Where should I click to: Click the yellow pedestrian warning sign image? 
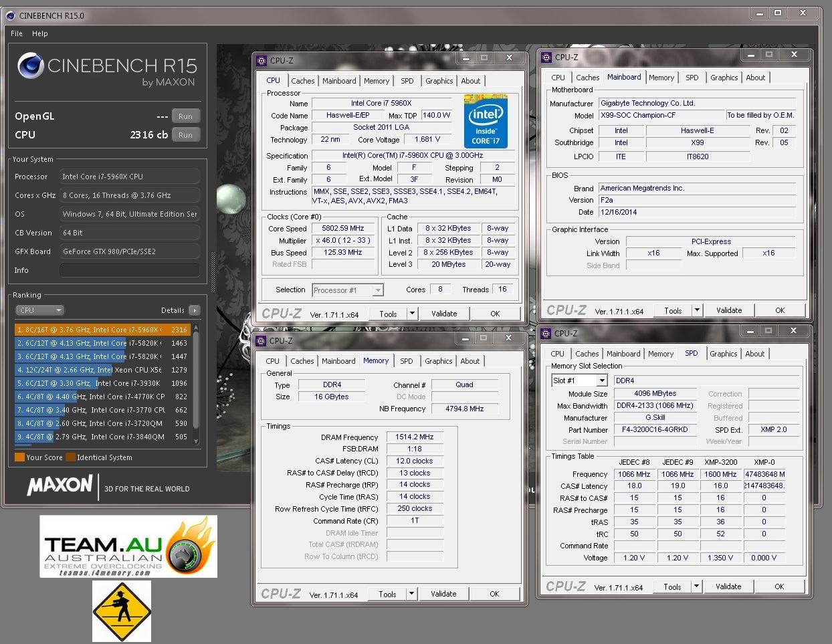[122, 611]
